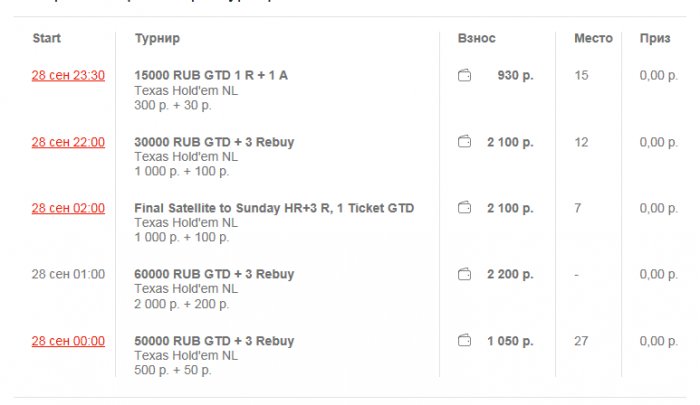Viewport: 700px width, 405px height.
Task: Select the 30000 RUB GTD + 3 Rebuy tournament
Action: coord(214,142)
